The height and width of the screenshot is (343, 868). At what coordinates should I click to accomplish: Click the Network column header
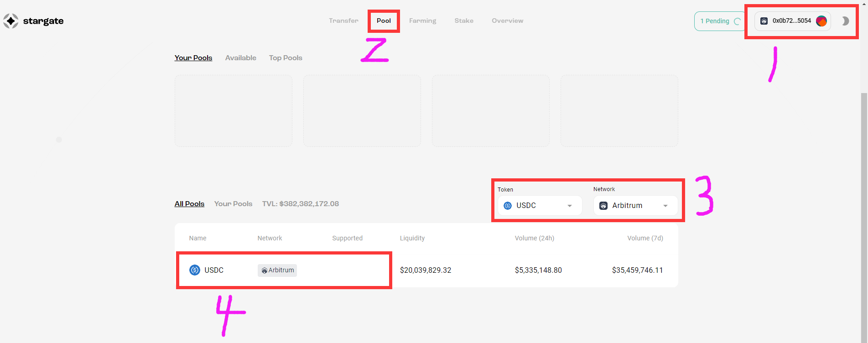click(270, 238)
